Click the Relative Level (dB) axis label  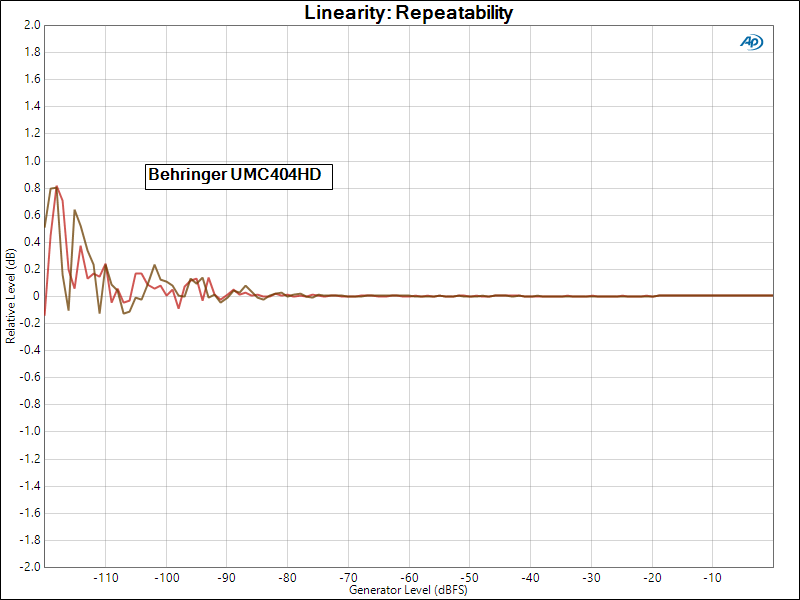(x=10, y=296)
